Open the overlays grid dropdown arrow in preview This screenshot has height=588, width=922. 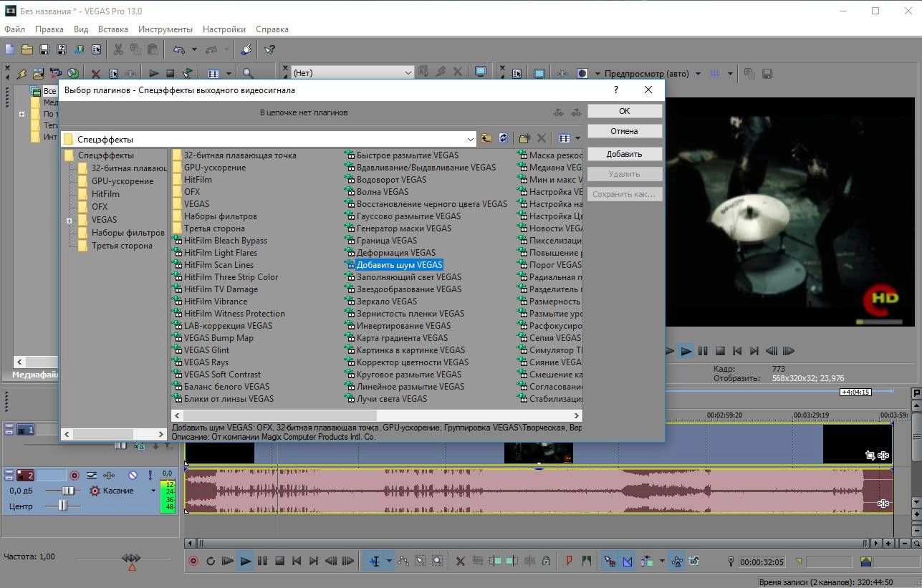(730, 73)
